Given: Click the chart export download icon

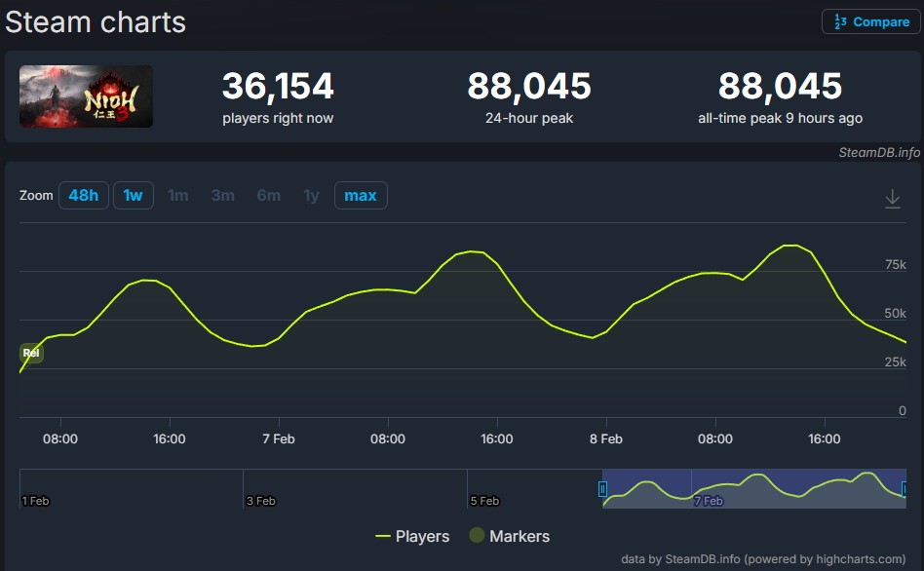Looking at the screenshot, I should tap(892, 197).
